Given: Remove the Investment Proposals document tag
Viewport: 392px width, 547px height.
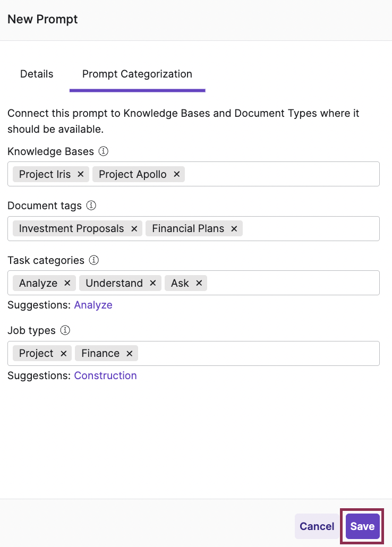Looking at the screenshot, I should pyautogui.click(x=134, y=228).
